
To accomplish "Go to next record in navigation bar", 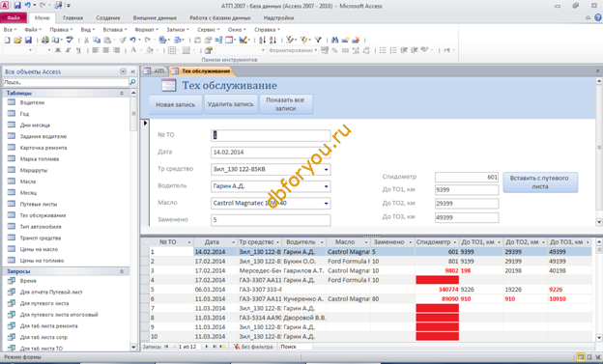I will [x=207, y=347].
